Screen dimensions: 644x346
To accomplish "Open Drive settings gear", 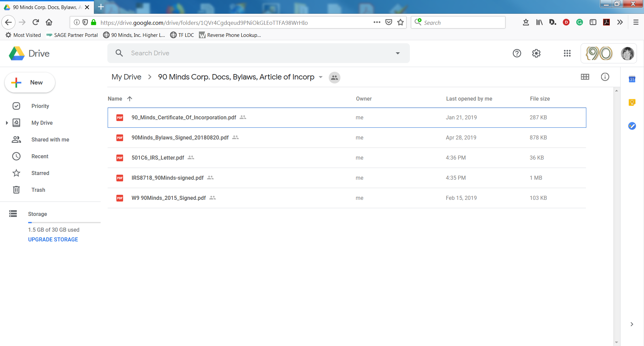I will [536, 53].
